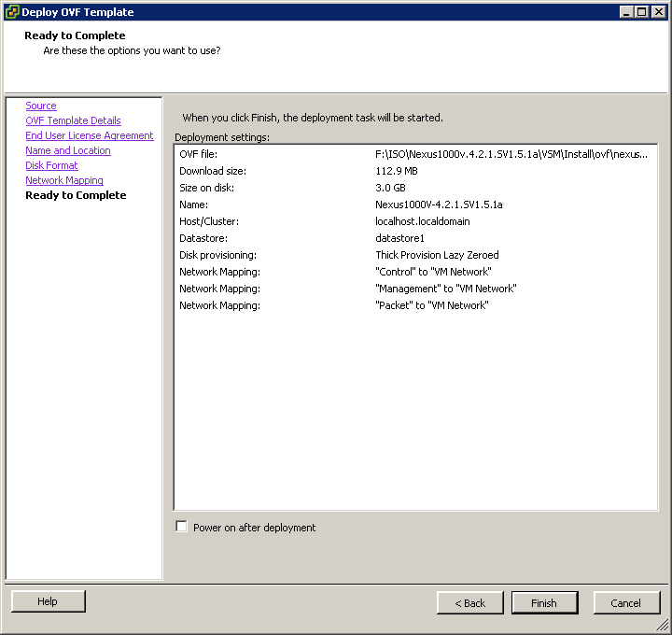Open End User License Agreement step
Screen dimensions: 672x635
90,135
